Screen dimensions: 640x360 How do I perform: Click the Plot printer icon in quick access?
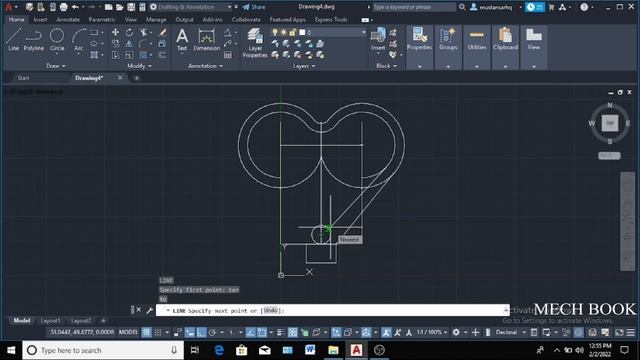[x=64, y=7]
